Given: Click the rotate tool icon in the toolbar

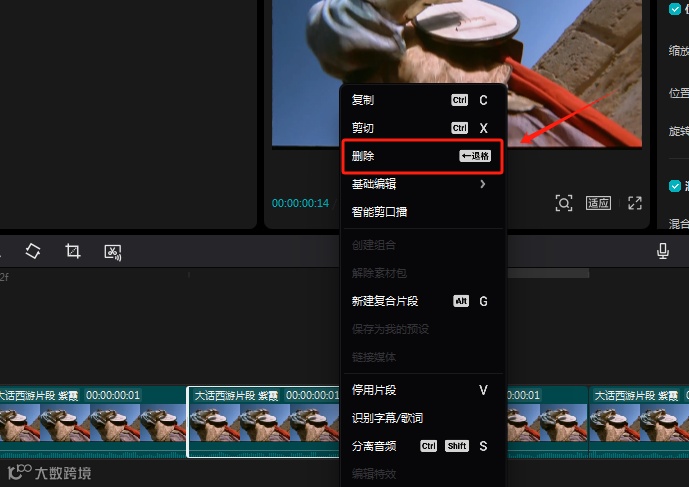Looking at the screenshot, I should [x=33, y=251].
